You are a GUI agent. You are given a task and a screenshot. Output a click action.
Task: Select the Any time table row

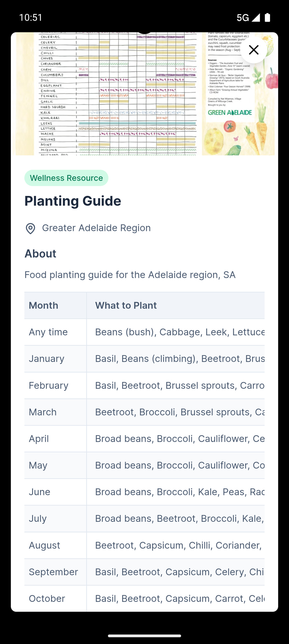[x=144, y=332]
